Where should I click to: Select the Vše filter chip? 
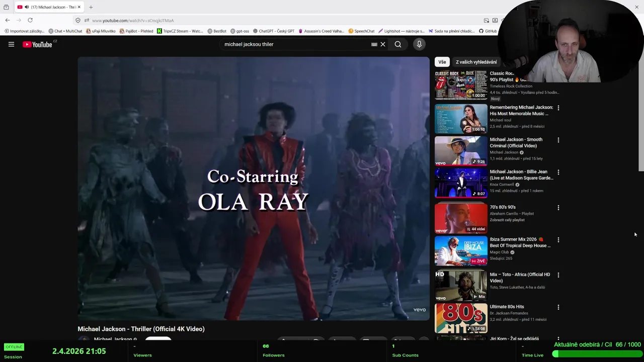tap(442, 62)
